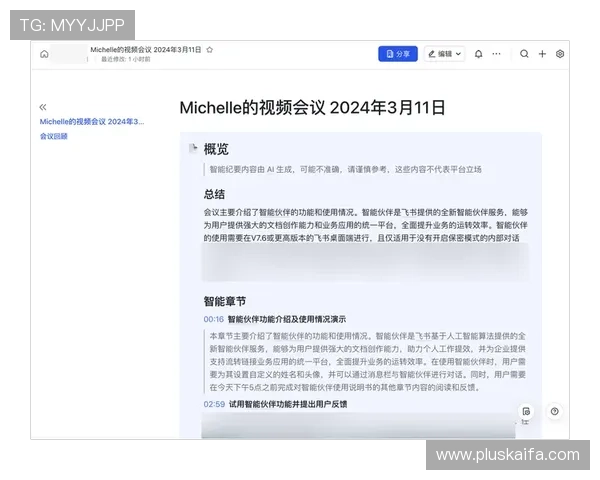Open search with magnifier icon
The image size is (600, 480).
pyautogui.click(x=524, y=54)
